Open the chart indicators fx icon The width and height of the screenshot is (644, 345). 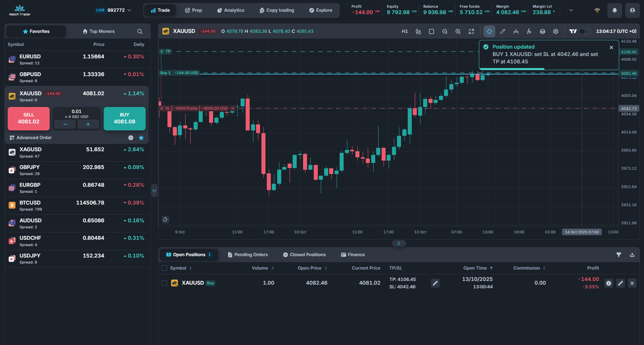[529, 32]
